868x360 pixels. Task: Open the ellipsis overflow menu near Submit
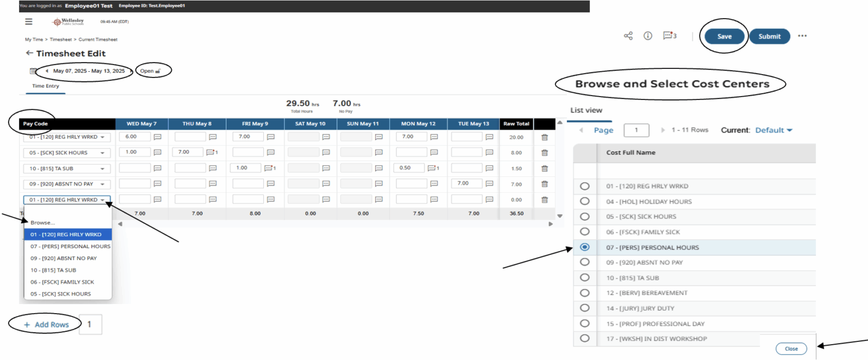(802, 35)
